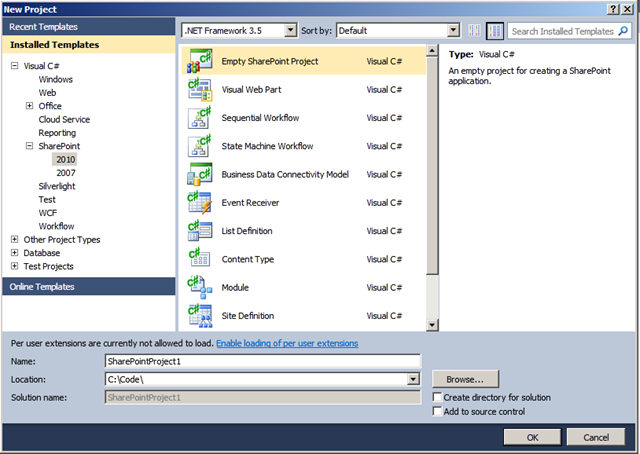Click the template list scroll up arrow
Image resolution: width=640 pixels, height=454 pixels.
coord(432,50)
